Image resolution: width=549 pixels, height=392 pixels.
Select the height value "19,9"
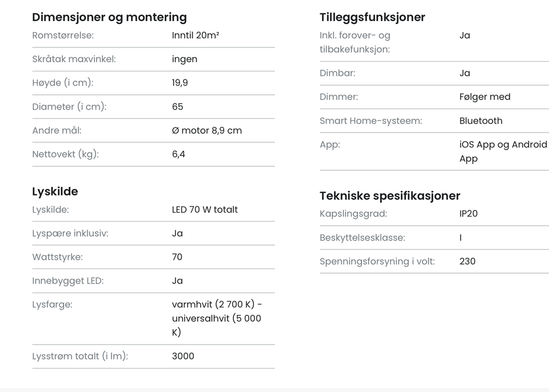click(180, 83)
